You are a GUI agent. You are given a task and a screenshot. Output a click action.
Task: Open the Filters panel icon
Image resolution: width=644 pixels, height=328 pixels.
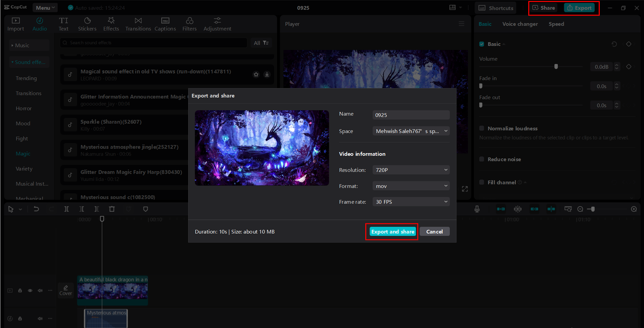(x=190, y=24)
